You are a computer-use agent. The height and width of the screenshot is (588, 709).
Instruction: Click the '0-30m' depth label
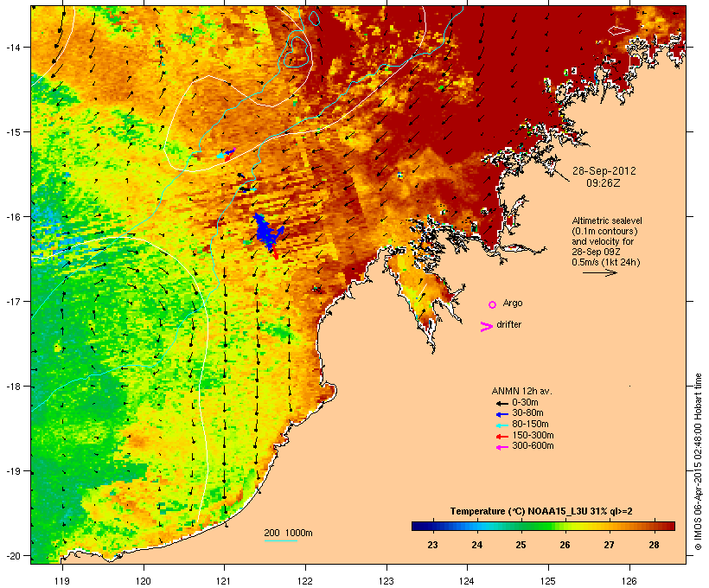point(525,403)
